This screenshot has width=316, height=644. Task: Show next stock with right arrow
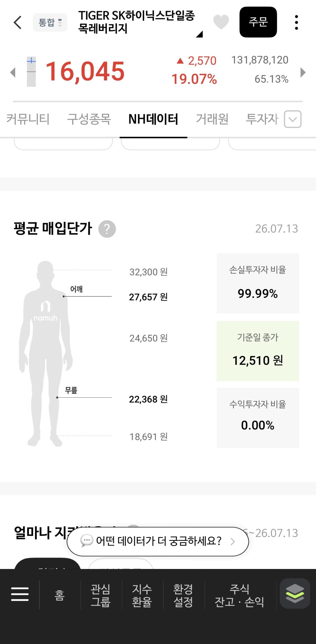coord(303,72)
